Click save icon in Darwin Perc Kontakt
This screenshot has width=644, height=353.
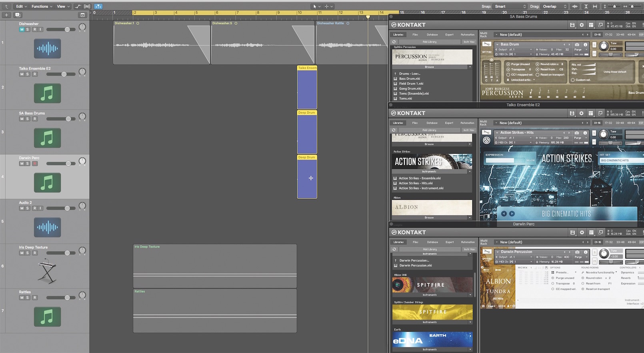tap(572, 233)
